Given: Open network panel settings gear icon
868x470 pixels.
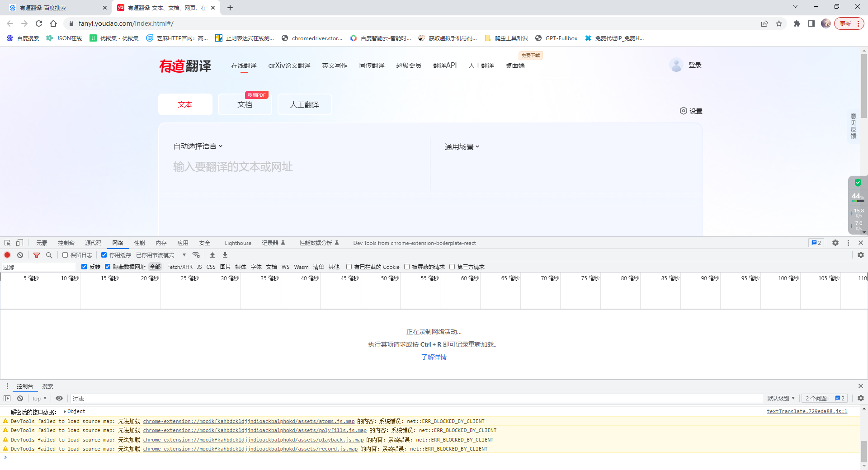Looking at the screenshot, I should [861, 255].
